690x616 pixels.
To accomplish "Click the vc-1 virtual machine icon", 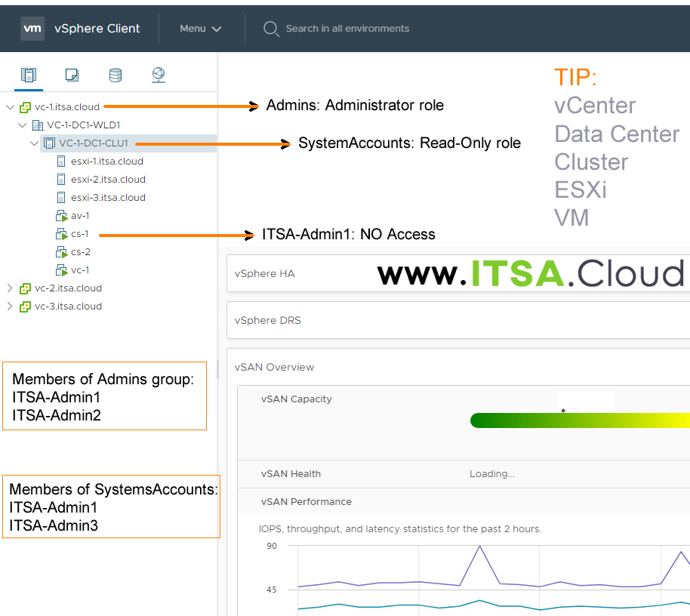I will click(x=61, y=270).
